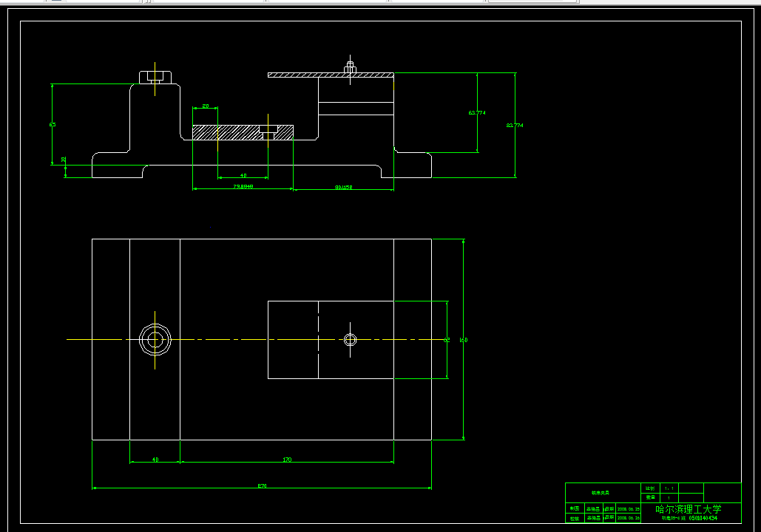Click the 校核 cell in the title block
Image resolution: width=761 pixels, height=532 pixels.
click(575, 519)
